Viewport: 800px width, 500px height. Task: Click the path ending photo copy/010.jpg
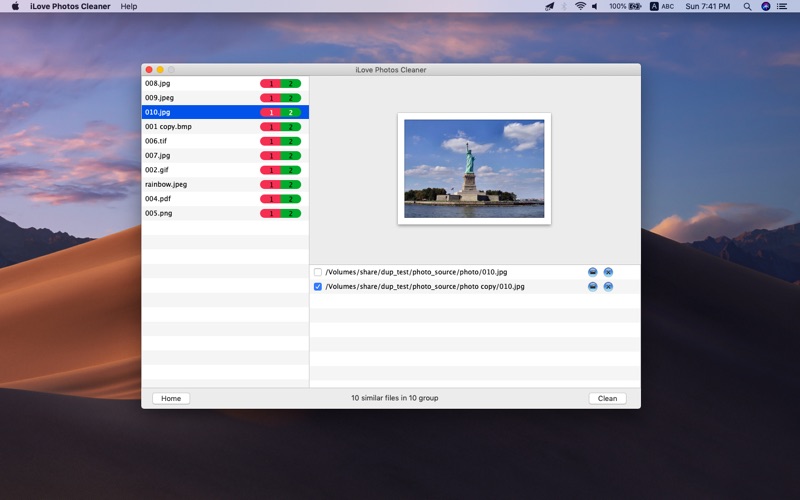pyautogui.click(x=425, y=287)
